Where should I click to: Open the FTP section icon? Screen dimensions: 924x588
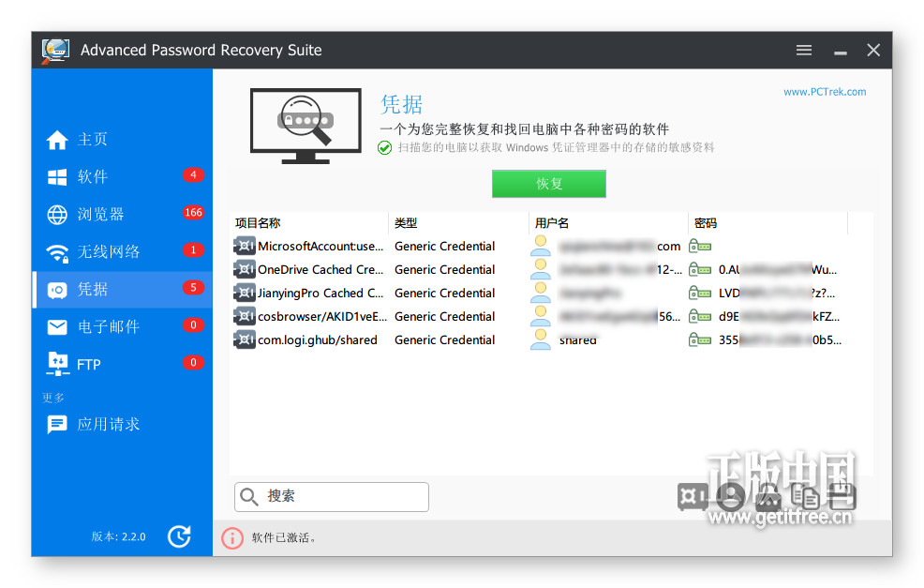pos(57,364)
